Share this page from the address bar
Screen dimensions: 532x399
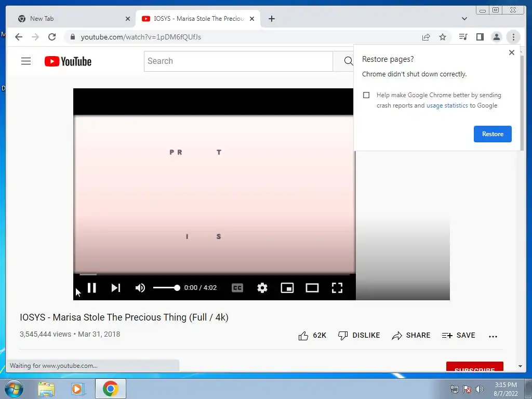pyautogui.click(x=426, y=37)
